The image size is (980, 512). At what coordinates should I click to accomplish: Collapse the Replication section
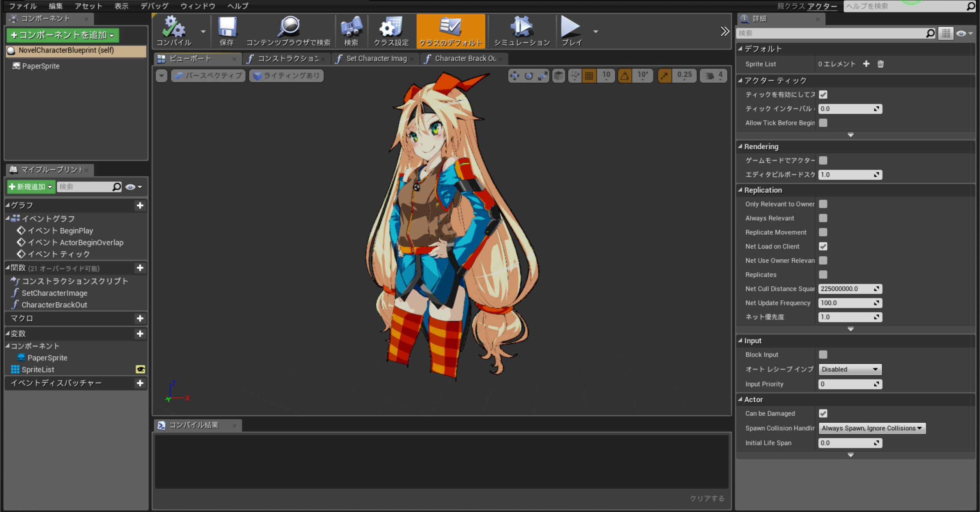[x=740, y=190]
